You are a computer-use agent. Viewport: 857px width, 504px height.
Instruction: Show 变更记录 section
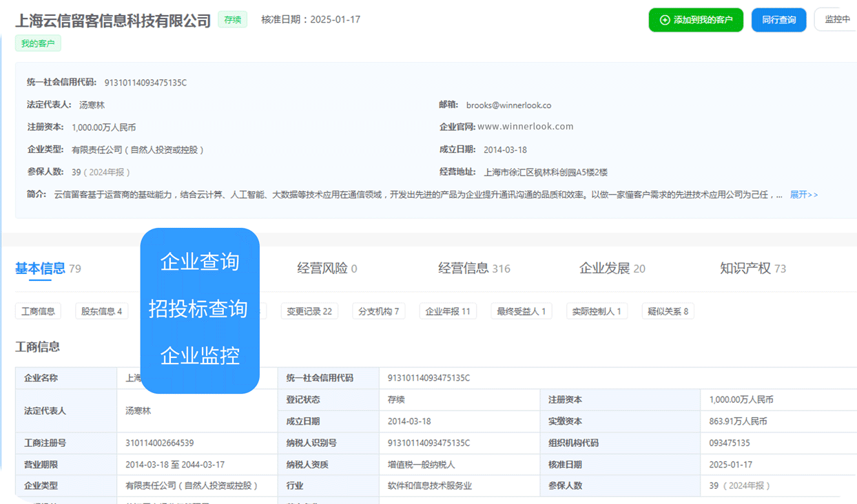tap(309, 311)
